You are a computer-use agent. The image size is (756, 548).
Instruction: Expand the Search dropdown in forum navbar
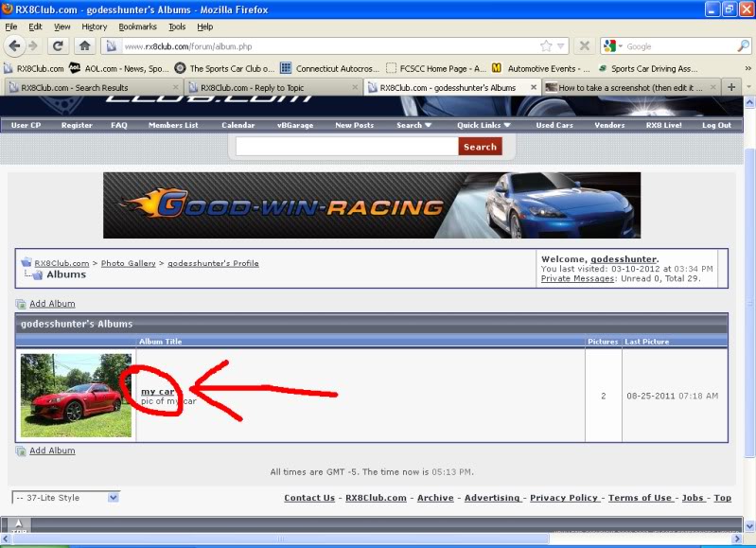coord(413,125)
